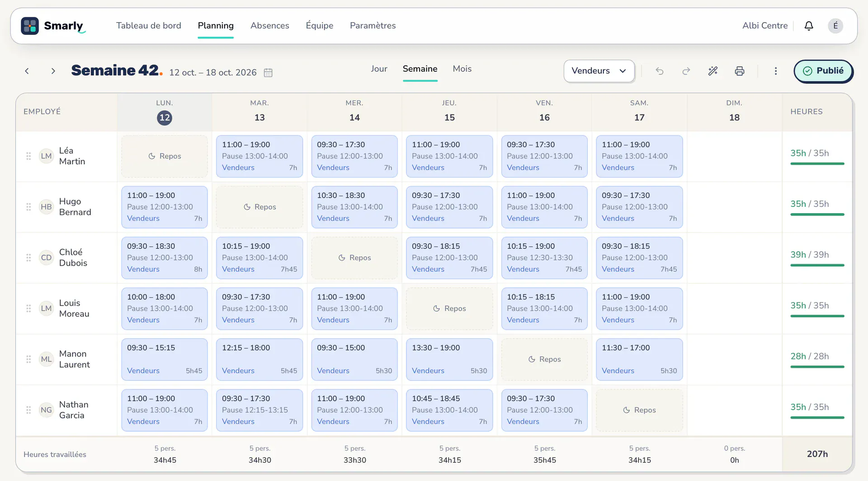Screen dimensions: 868x481
Task: Click the Smarly logo icon
Action: point(30,26)
